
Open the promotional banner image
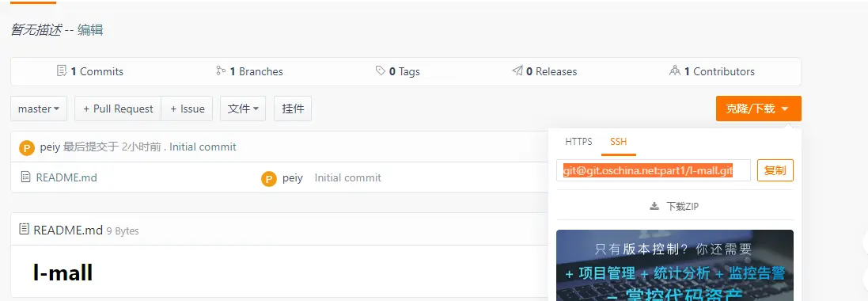tap(675, 265)
